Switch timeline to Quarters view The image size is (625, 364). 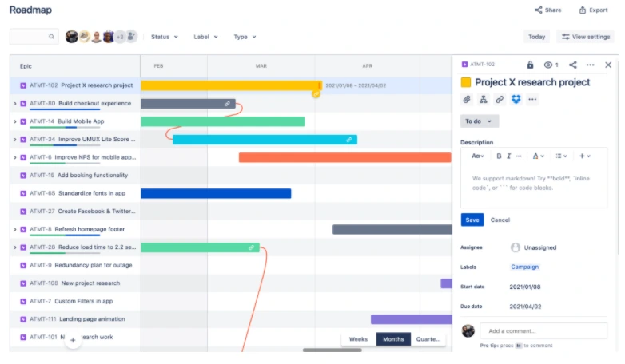(x=428, y=339)
